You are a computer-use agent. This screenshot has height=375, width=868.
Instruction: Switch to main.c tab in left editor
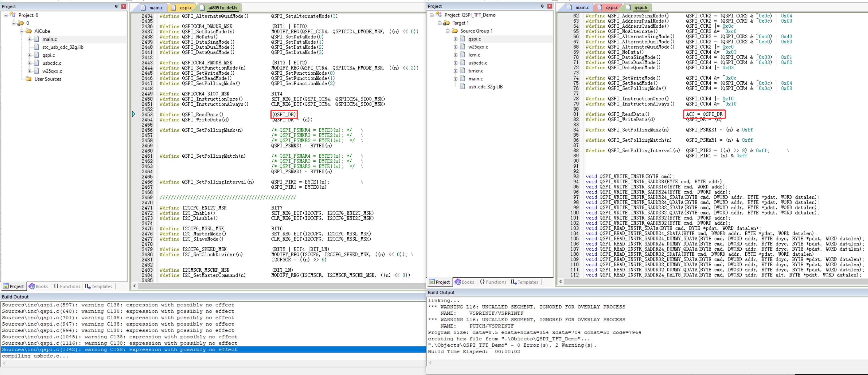[152, 8]
